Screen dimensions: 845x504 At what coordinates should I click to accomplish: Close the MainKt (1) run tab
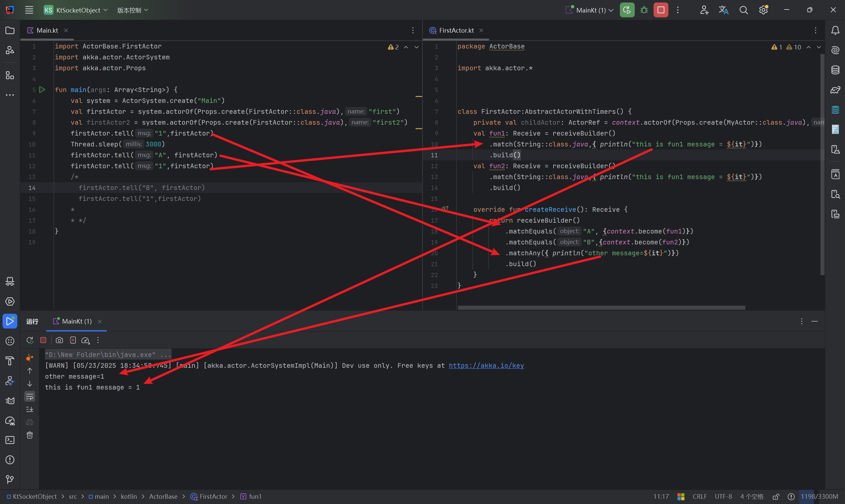pos(100,322)
